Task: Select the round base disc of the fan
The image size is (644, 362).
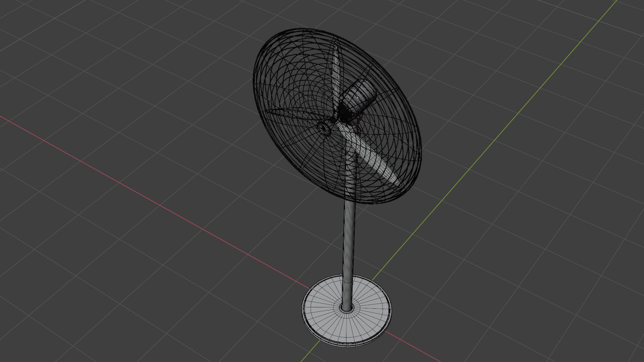Action: click(x=346, y=312)
